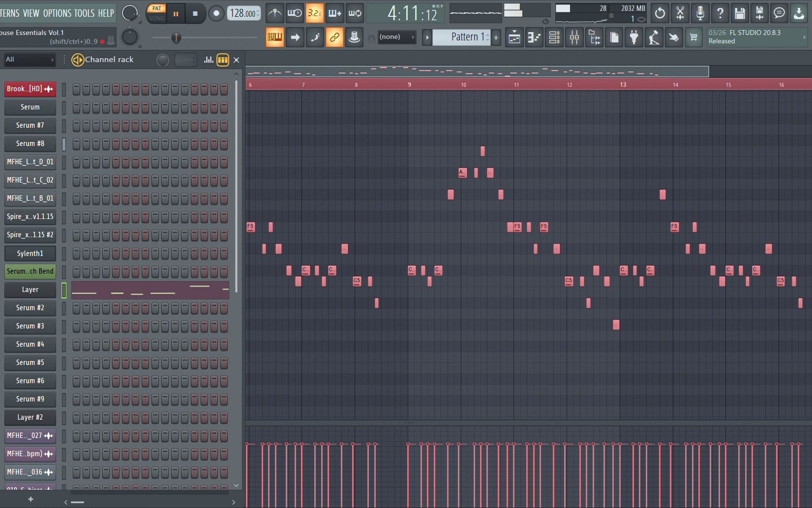Toggle channel select indicator for Layer
The width and height of the screenshot is (812, 508).
click(x=64, y=290)
